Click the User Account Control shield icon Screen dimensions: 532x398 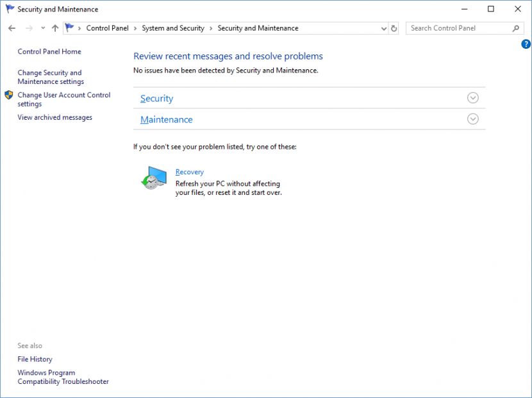(x=9, y=95)
